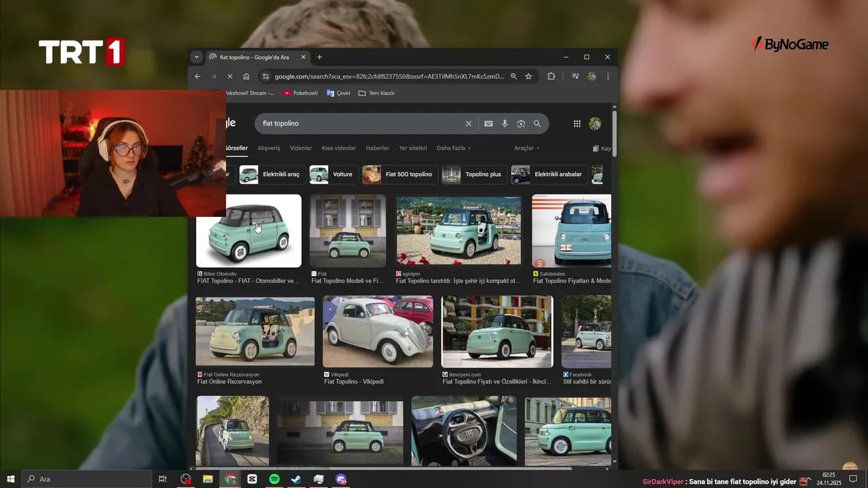
Task: Close the fiat topolino tab
Action: coord(303,57)
